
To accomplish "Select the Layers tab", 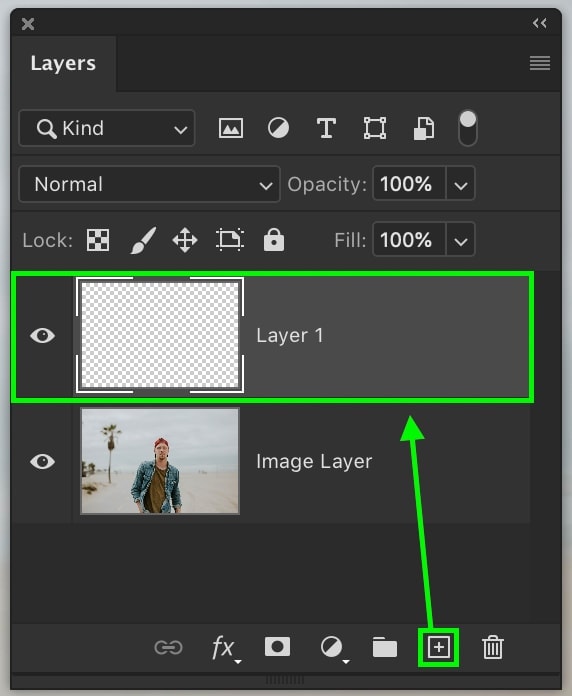I will pos(63,63).
